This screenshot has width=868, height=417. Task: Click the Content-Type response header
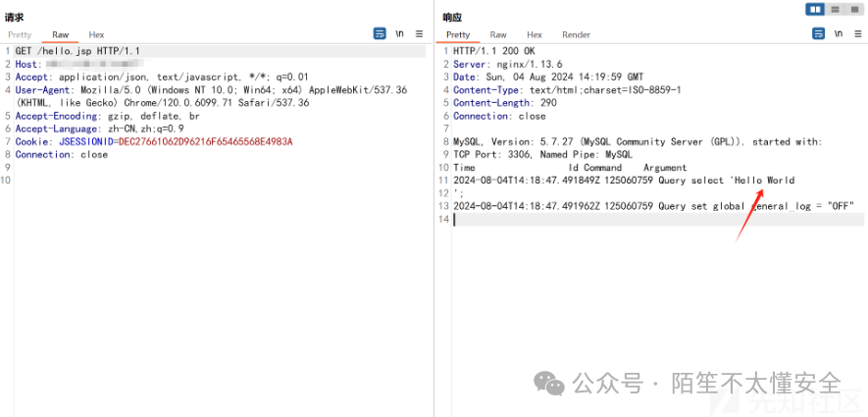coord(567,89)
